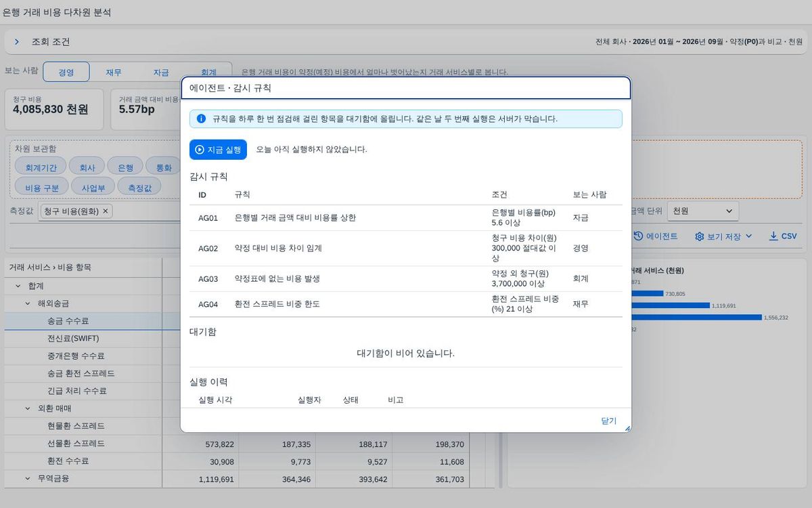Collapse the 합계 tree row
Image resolution: width=812 pixels, height=508 pixels.
[x=19, y=286]
